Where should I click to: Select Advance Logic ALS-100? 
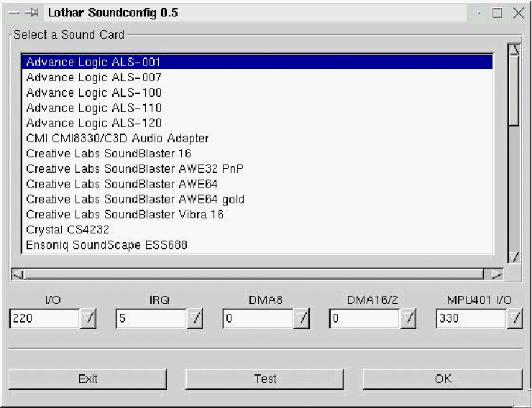pos(257,93)
